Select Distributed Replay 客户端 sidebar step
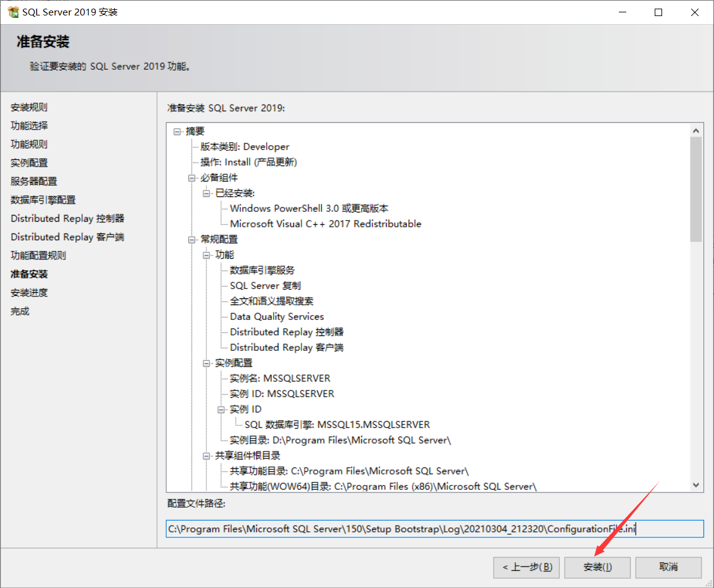 (x=67, y=237)
